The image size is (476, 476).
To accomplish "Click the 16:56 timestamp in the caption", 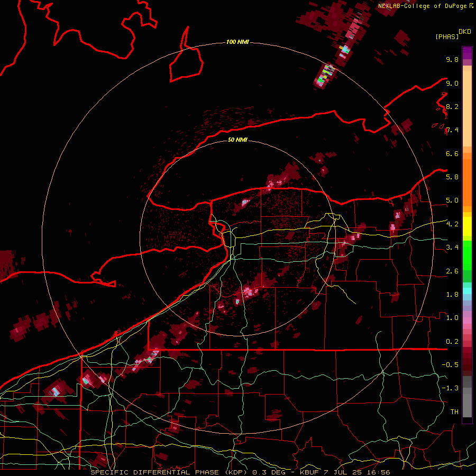I will click(378, 472).
